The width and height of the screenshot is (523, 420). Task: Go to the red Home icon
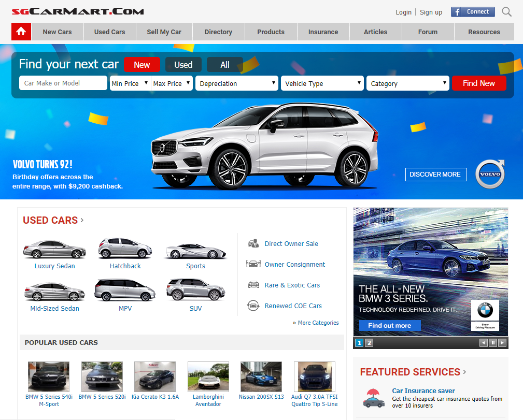click(x=21, y=32)
